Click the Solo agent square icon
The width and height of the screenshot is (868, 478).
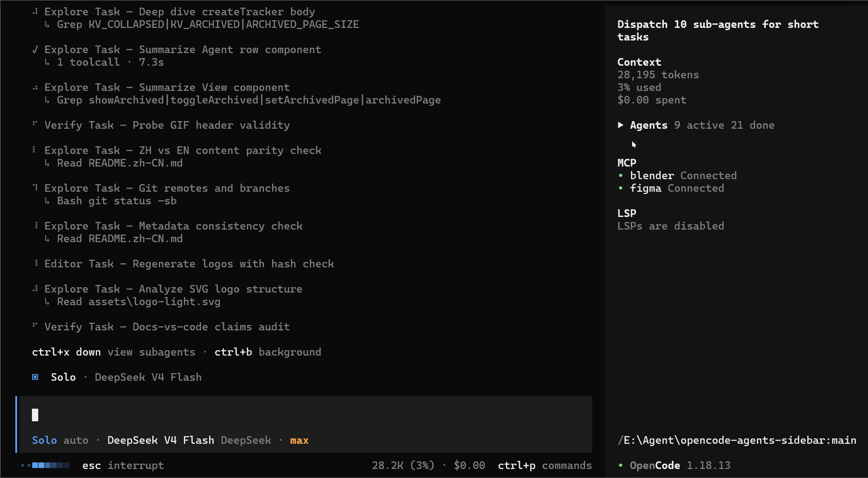click(35, 377)
